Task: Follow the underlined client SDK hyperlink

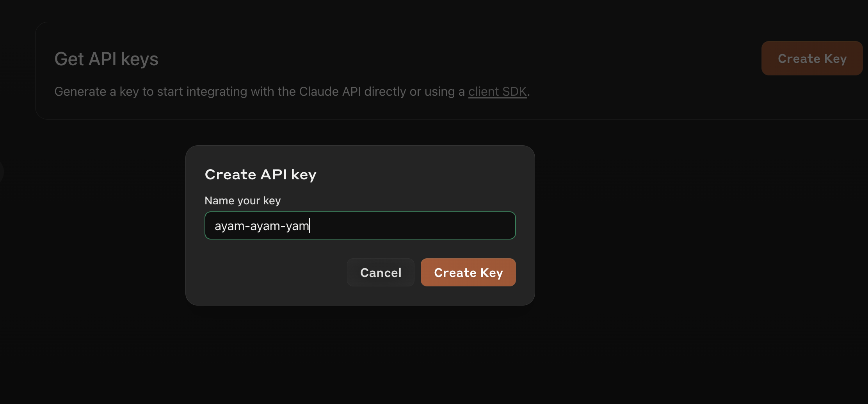Action: pyautogui.click(x=497, y=91)
